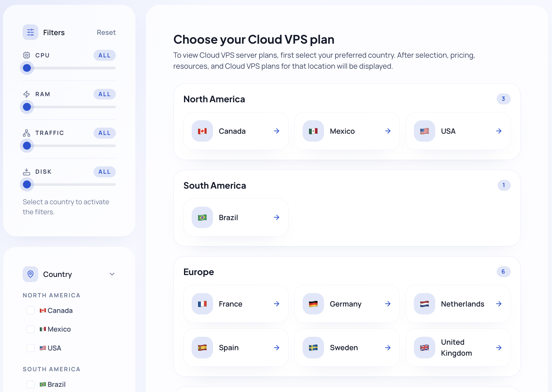Click the SOUTH AMERICA sidebar group label
The width and height of the screenshot is (552, 392).
click(x=52, y=369)
